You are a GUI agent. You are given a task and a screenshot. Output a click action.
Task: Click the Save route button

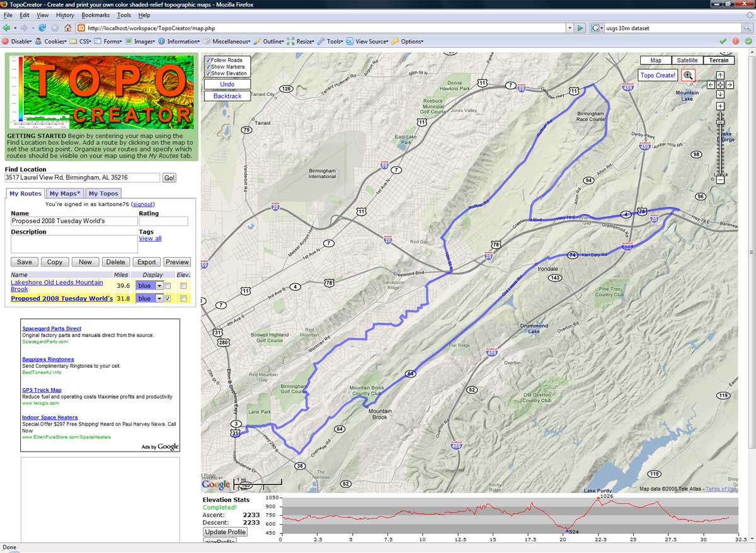coord(25,262)
